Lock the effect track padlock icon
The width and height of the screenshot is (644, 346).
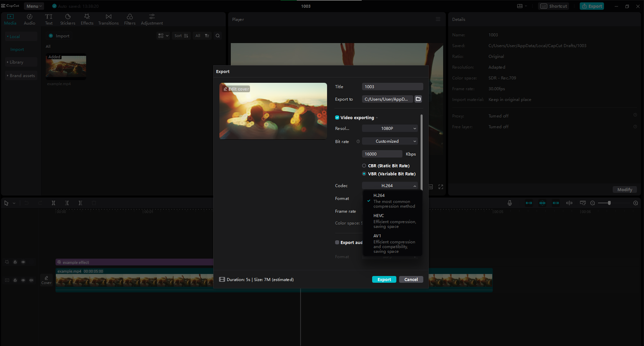coord(15,262)
